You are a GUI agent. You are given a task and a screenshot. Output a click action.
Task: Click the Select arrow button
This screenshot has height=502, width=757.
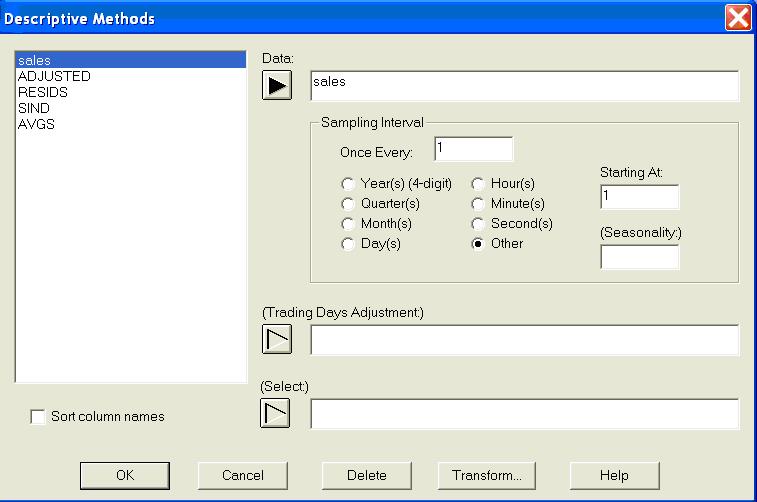coord(275,413)
